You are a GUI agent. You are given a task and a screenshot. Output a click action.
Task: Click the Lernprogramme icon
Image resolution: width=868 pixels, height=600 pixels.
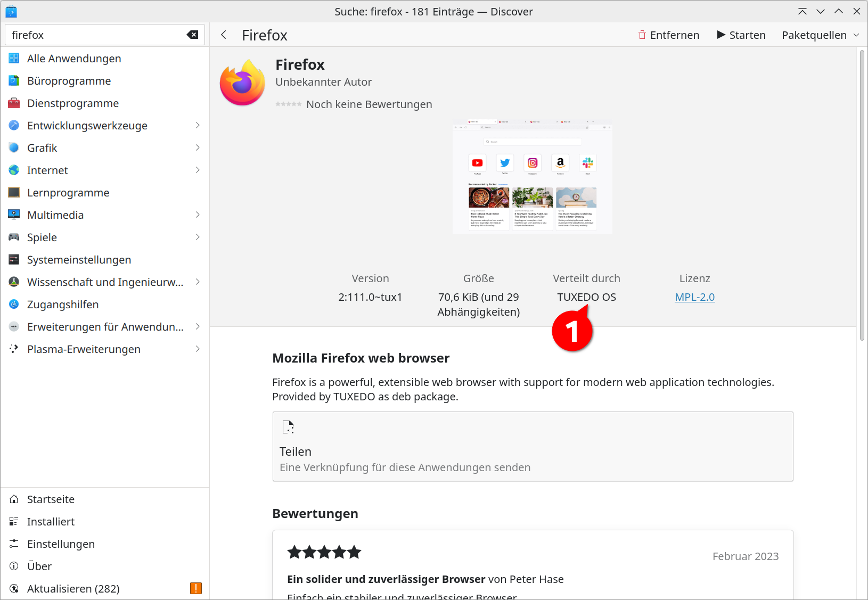pos(14,193)
